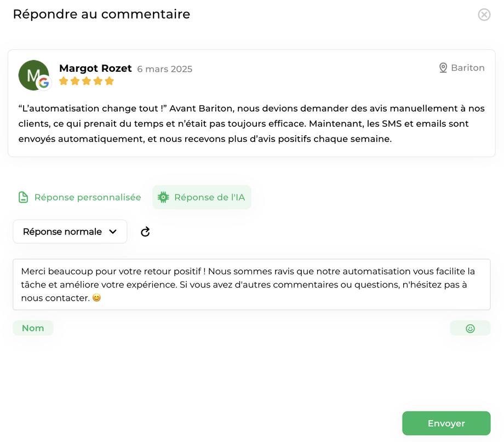Regenerate the AI response with the refresh icon
The image size is (504, 442).
click(145, 232)
